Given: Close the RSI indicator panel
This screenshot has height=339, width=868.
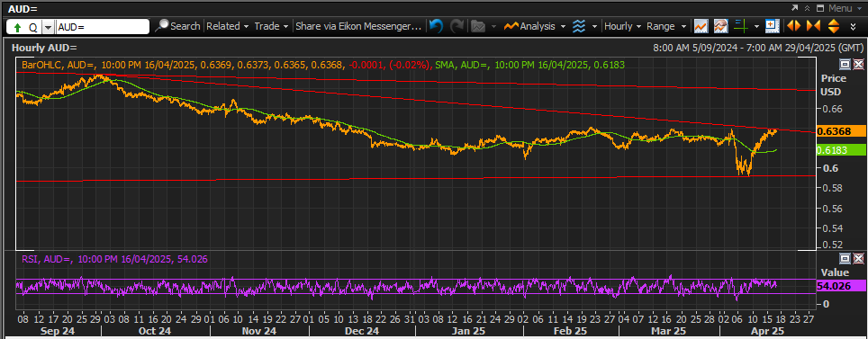Looking at the screenshot, I should click(857, 258).
